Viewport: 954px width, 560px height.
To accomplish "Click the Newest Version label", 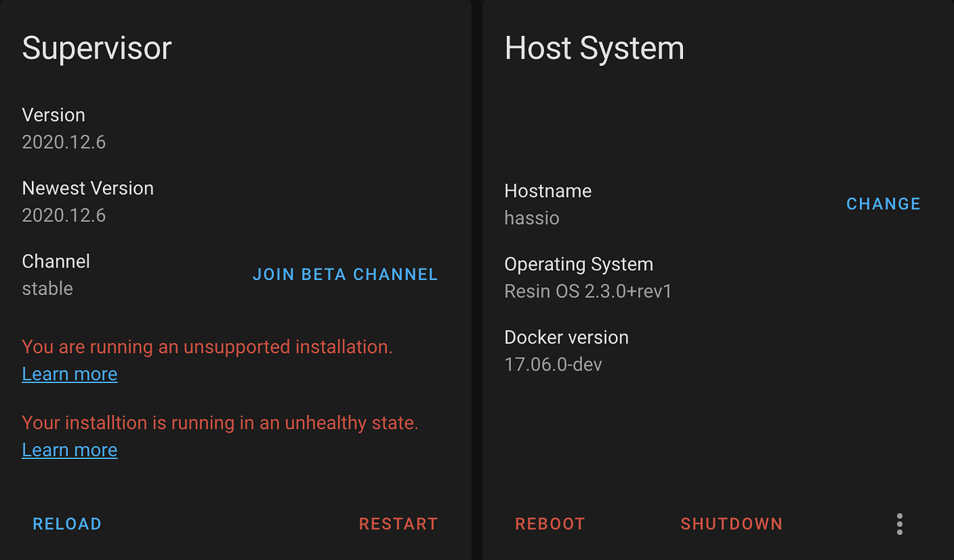I will [88, 188].
